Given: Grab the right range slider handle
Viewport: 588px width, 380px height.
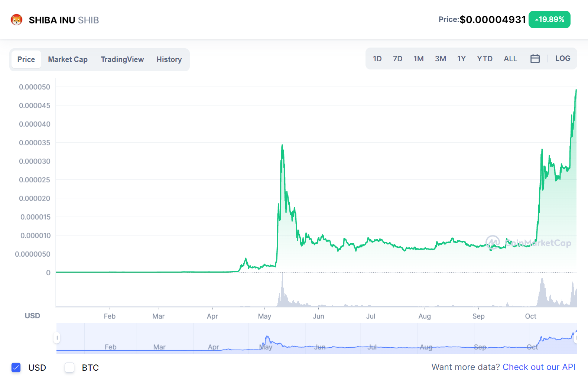Looking at the screenshot, I should [x=576, y=338].
